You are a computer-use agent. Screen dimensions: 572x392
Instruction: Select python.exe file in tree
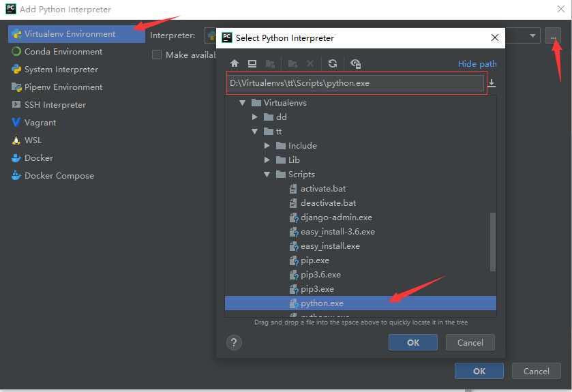pos(361,303)
